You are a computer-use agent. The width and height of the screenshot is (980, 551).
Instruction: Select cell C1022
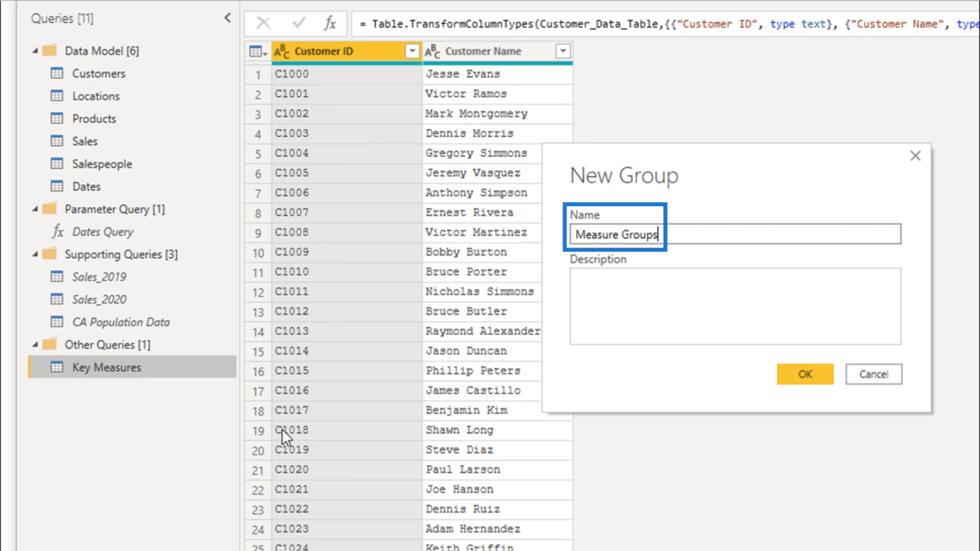346,509
